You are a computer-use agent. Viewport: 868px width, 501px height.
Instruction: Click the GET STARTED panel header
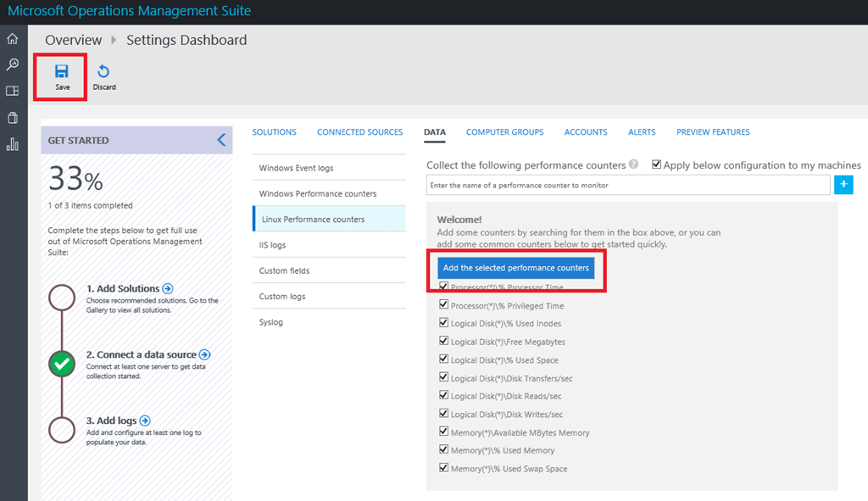coord(136,140)
